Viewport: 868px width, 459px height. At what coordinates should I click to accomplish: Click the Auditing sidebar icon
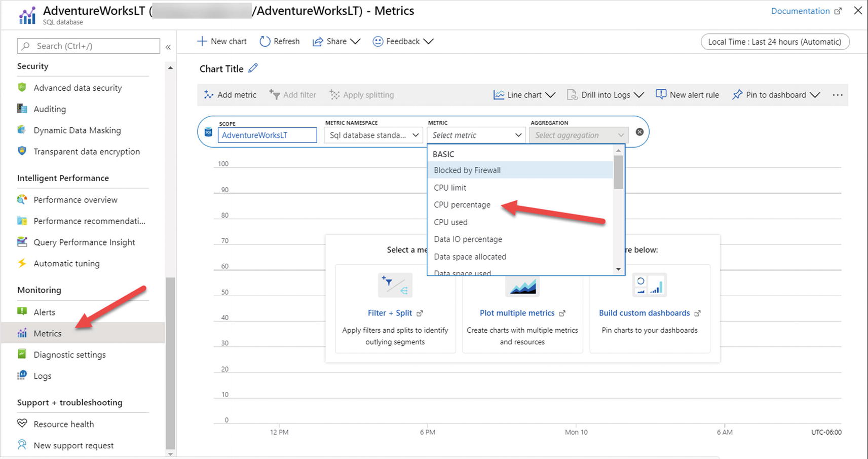point(22,109)
